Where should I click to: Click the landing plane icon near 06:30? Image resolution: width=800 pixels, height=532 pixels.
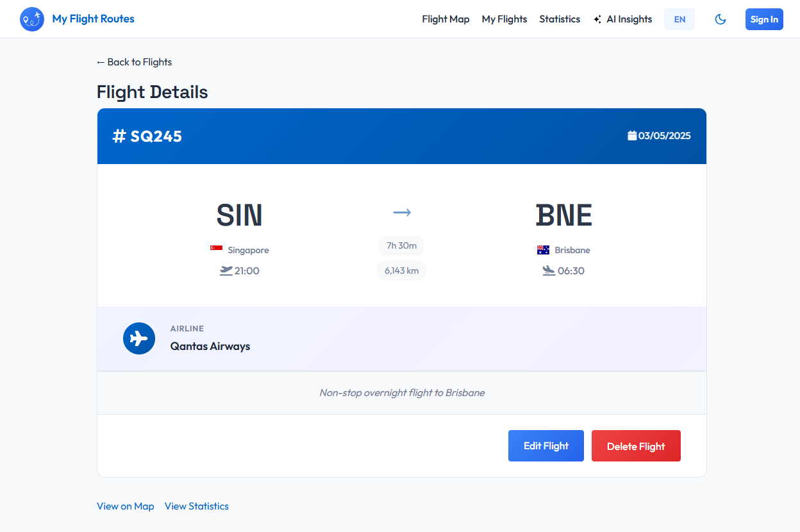(549, 270)
